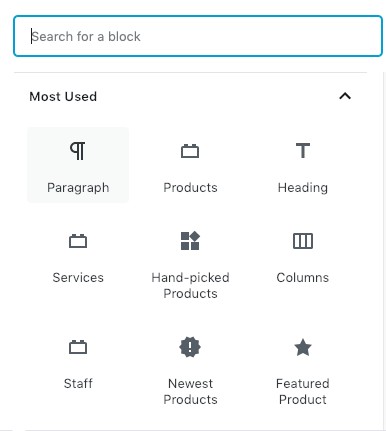Viewport: 386px width, 431px height.
Task: Click the Products block icon
Action: coord(190,151)
